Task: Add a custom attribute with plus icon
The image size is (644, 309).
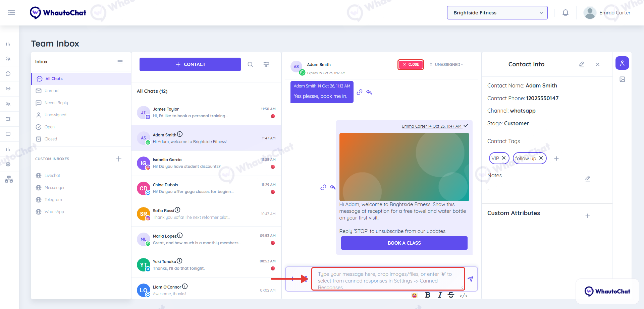Action: [588, 216]
